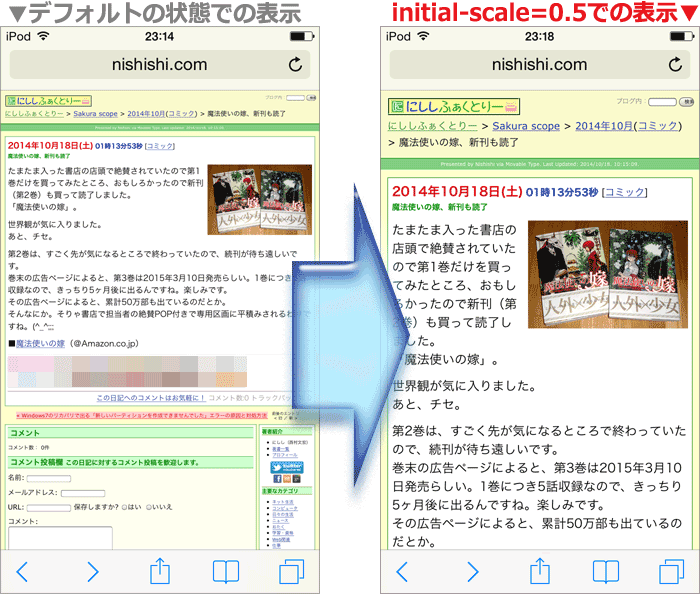The height and width of the screenshot is (594, 700).
Task: Tap share icon in right phone toolbar
Action: click(539, 570)
